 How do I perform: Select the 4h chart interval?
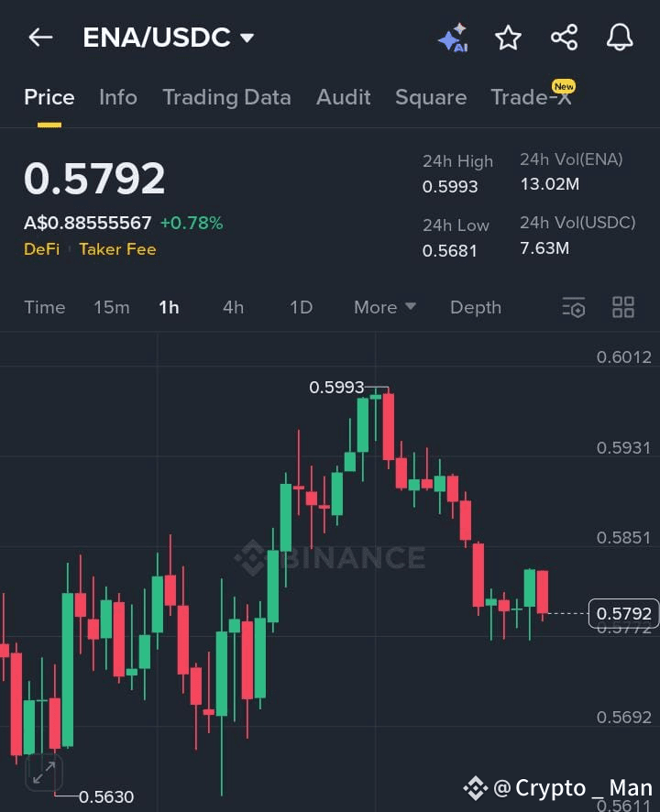coord(233,307)
